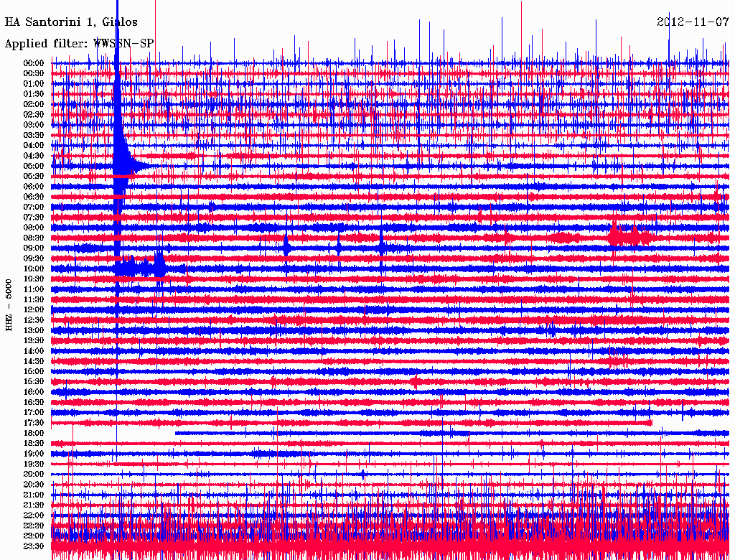735x560 pixels.
Task: Select the 18:00 time label
Action: [x=34, y=433]
